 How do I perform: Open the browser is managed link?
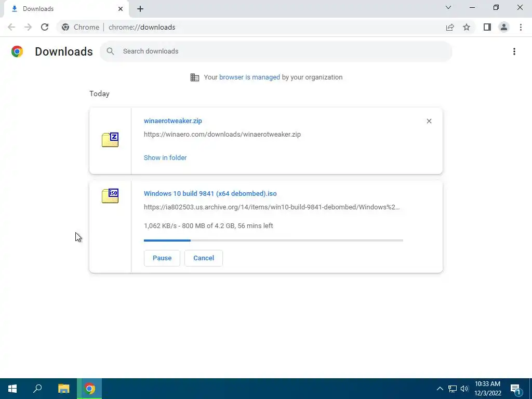coord(249,77)
